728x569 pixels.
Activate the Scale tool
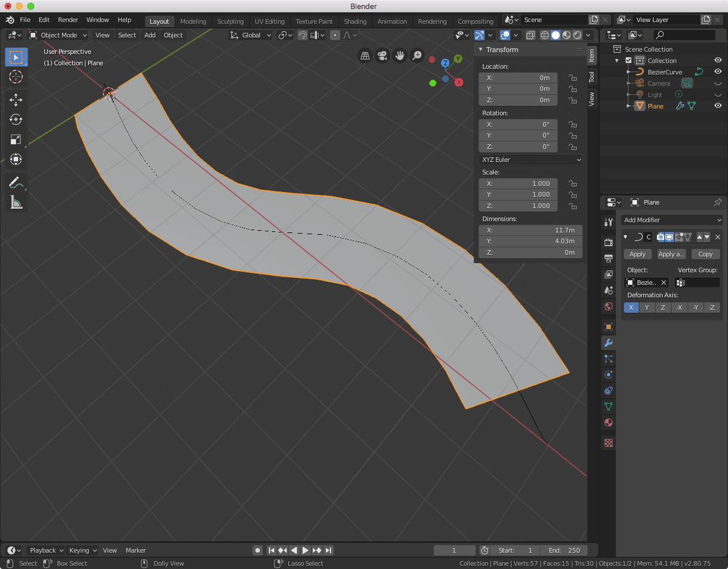pyautogui.click(x=16, y=140)
